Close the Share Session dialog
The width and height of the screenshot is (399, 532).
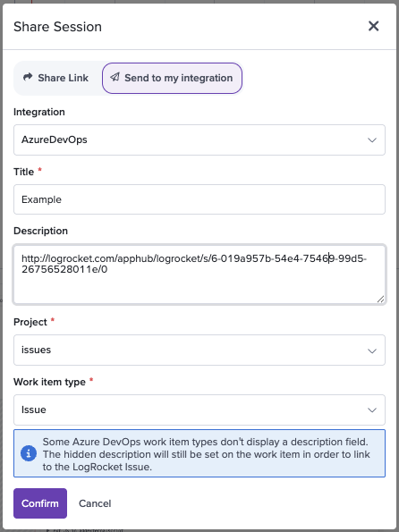pyautogui.click(x=373, y=26)
